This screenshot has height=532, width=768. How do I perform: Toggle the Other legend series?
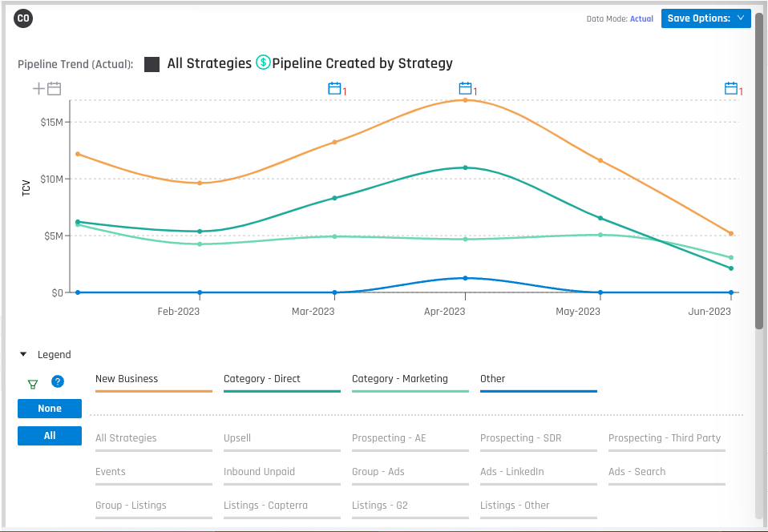pyautogui.click(x=539, y=382)
